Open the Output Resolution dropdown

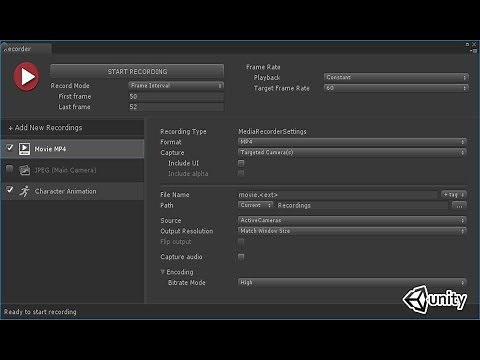point(352,231)
